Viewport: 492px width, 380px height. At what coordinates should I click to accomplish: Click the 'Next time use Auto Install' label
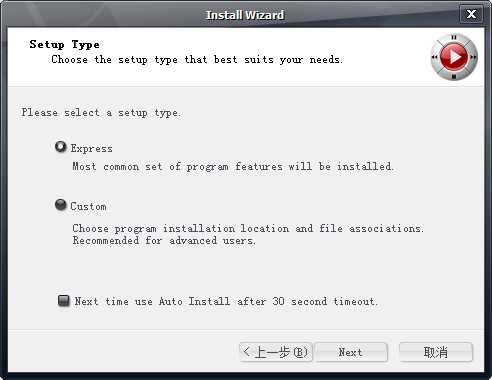[226, 301]
